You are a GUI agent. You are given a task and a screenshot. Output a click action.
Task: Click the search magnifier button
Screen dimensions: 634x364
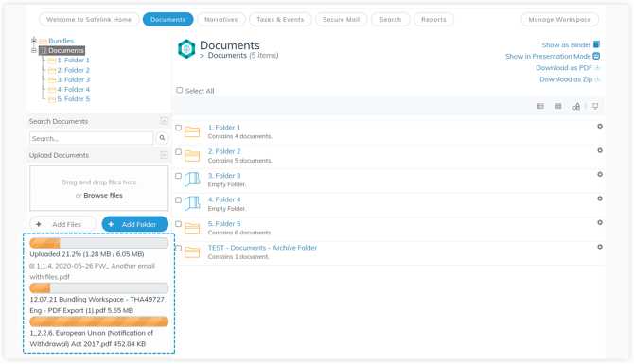(x=162, y=138)
